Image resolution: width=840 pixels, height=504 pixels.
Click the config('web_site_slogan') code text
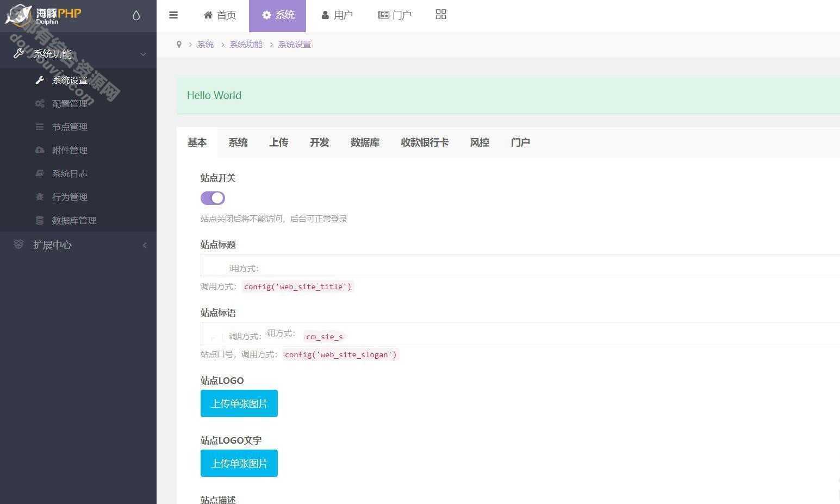pos(341,354)
